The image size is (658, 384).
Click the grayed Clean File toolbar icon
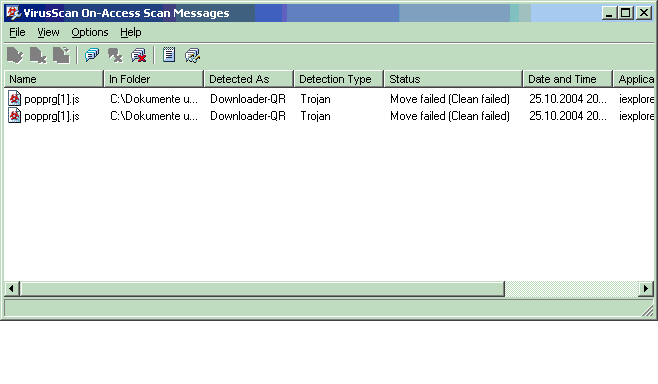click(x=15, y=55)
